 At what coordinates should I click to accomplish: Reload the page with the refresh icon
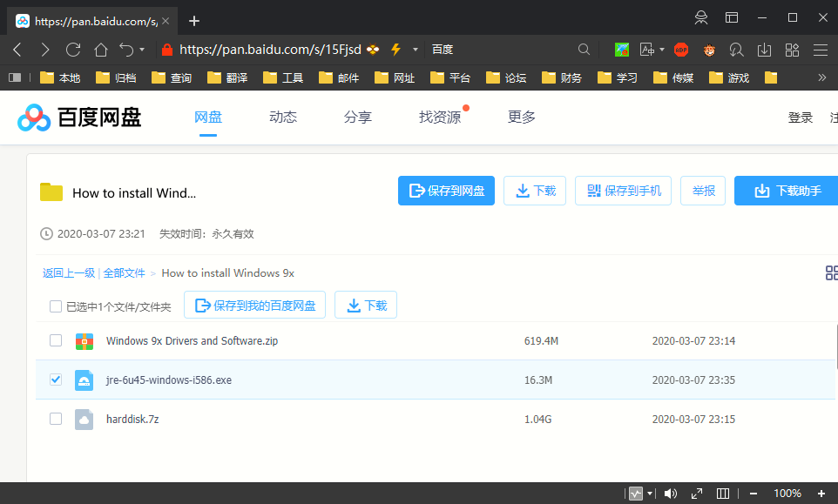[73, 50]
